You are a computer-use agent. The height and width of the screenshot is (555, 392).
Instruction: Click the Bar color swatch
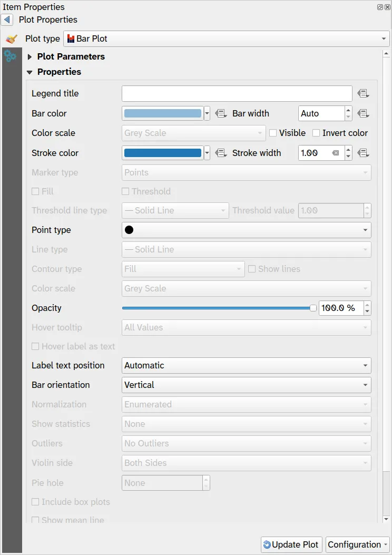[162, 113]
